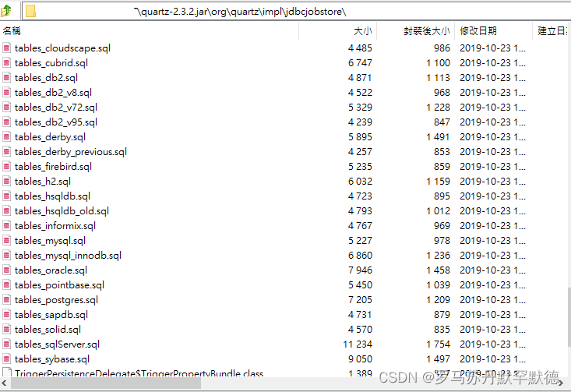Click the tables_sapdb.sql file icon
Screen dimensions: 571x392
[6, 315]
